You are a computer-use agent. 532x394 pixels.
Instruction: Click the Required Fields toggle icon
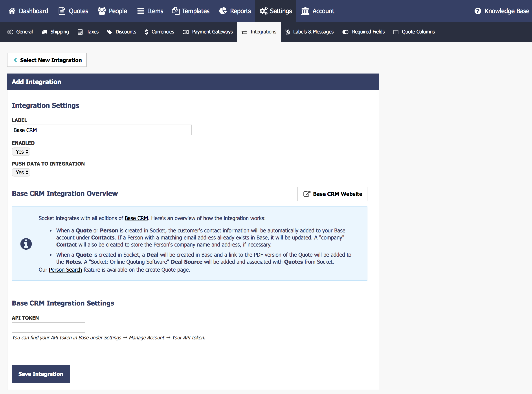(345, 32)
